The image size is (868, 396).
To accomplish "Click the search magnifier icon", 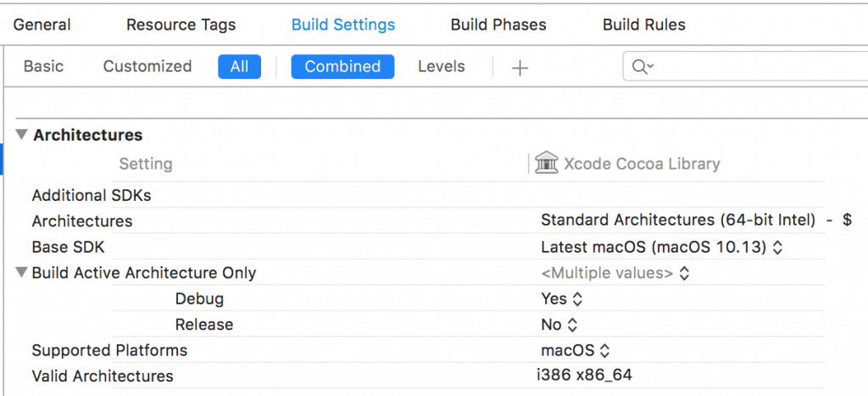I will coord(643,67).
